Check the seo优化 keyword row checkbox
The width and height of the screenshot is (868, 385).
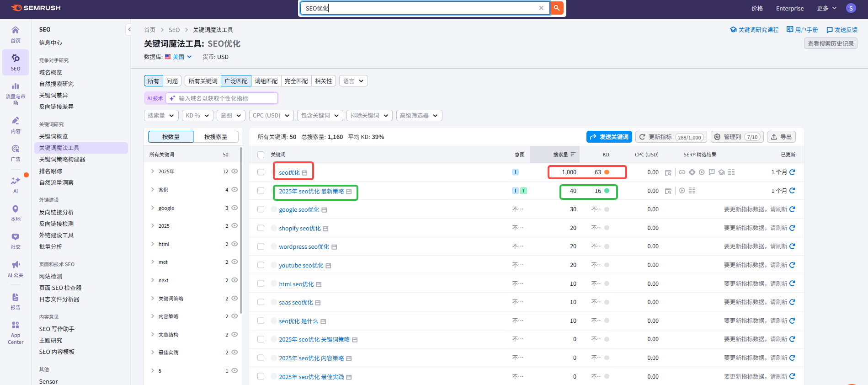(261, 172)
